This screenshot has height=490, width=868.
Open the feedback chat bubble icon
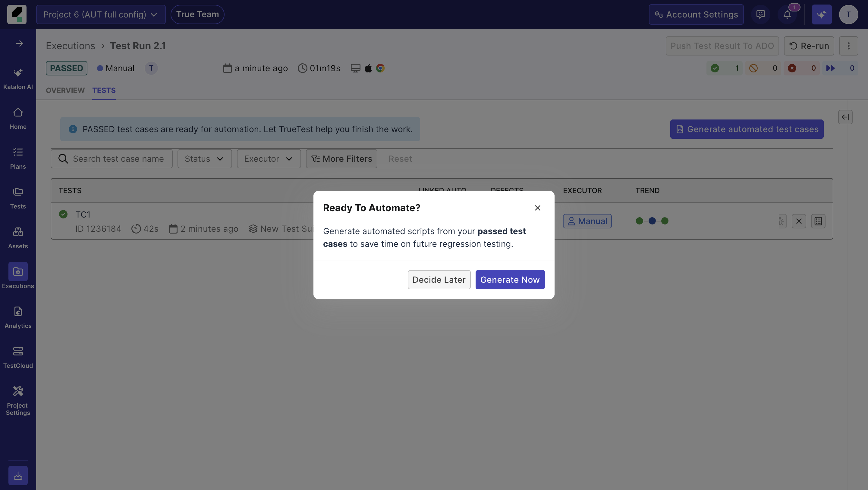click(x=761, y=14)
